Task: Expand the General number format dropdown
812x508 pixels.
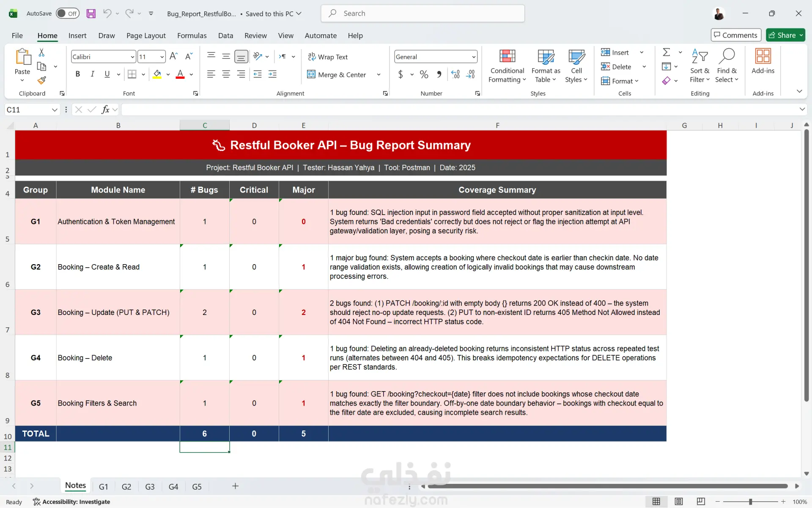Action: 473,57
